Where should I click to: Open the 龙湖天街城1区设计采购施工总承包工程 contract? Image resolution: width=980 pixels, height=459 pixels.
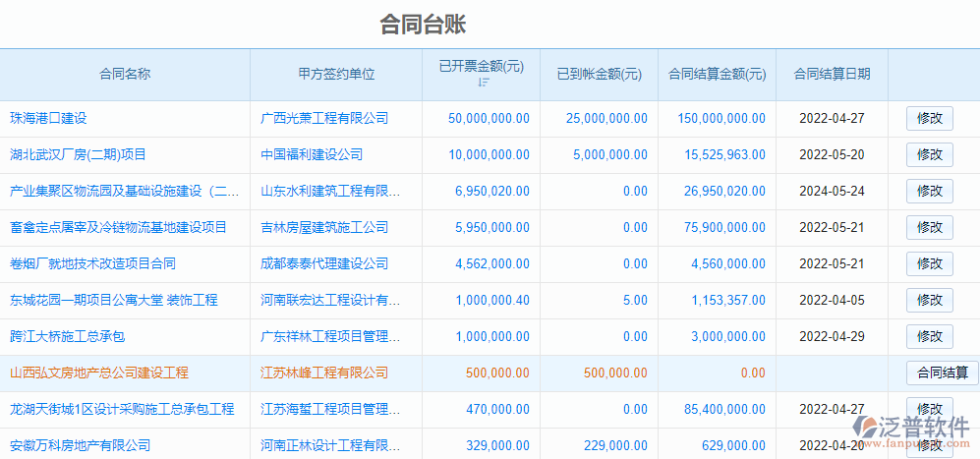point(122,409)
